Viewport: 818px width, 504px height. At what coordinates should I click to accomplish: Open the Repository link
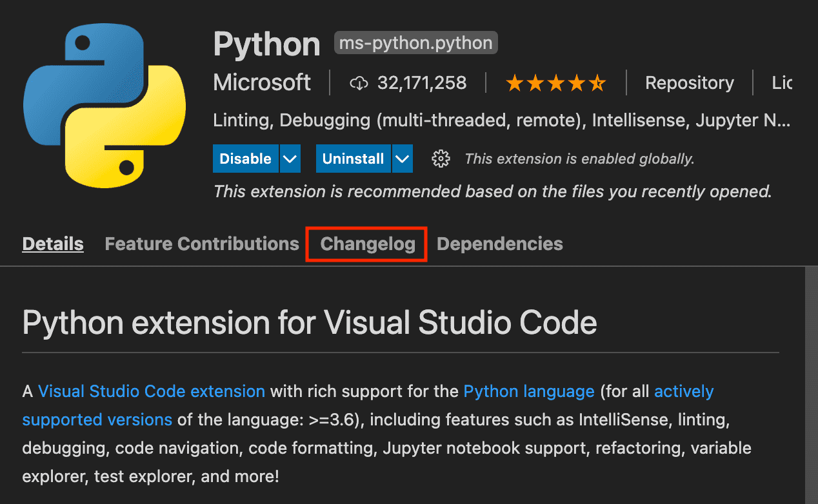tap(690, 83)
